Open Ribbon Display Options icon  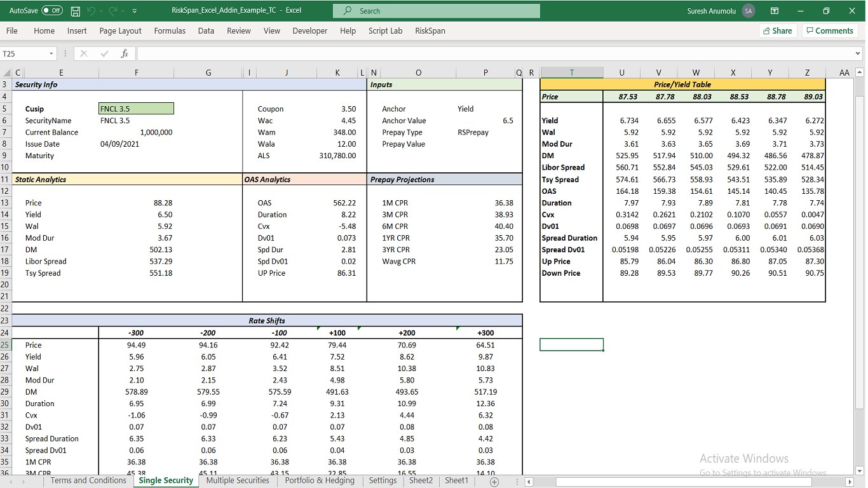coord(775,11)
